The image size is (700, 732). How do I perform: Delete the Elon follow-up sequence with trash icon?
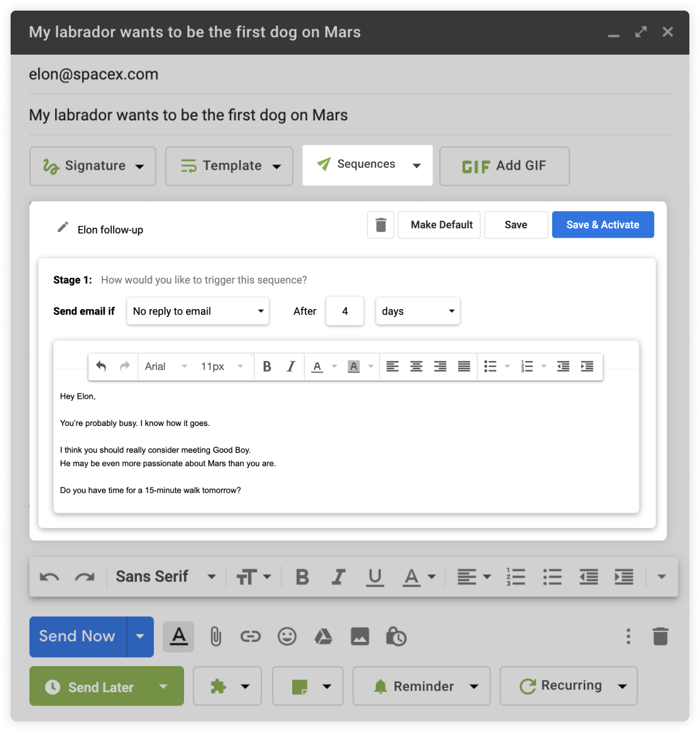pyautogui.click(x=380, y=225)
